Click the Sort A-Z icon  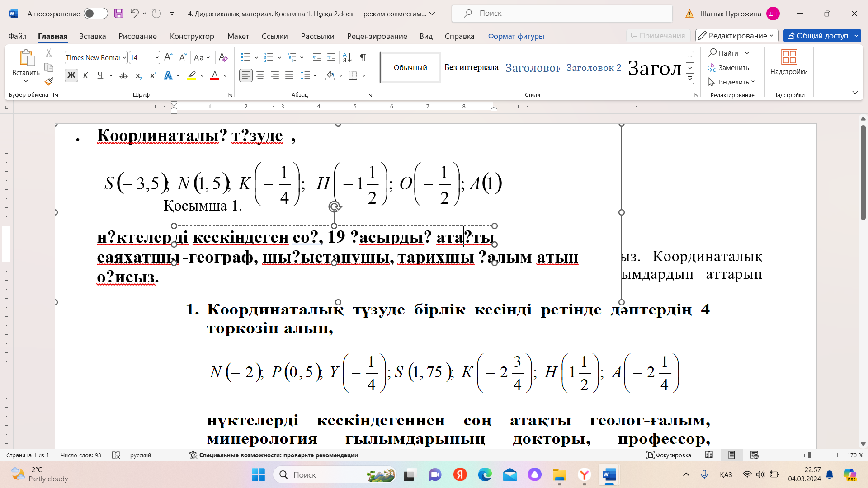[347, 57]
